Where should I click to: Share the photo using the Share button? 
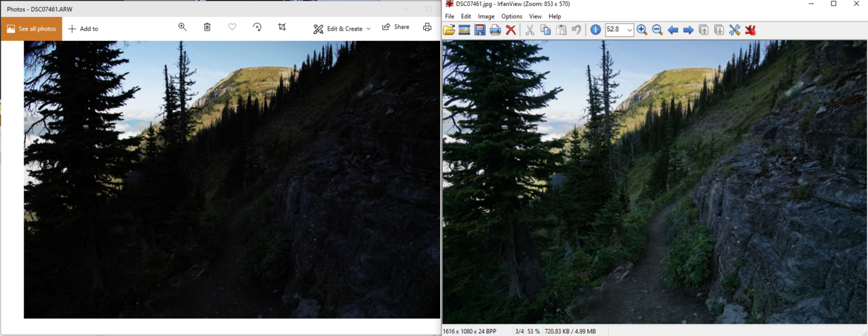pos(395,27)
